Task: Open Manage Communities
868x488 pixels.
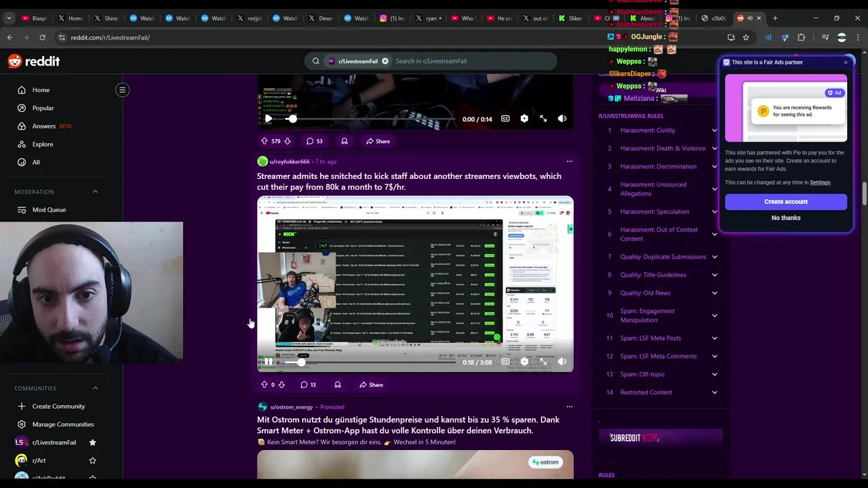Action: click(63, 424)
